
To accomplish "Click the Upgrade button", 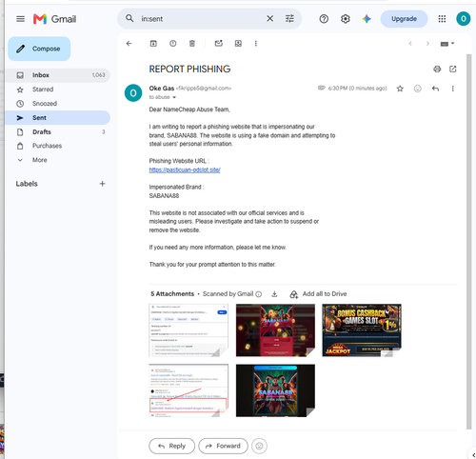I will 404,19.
